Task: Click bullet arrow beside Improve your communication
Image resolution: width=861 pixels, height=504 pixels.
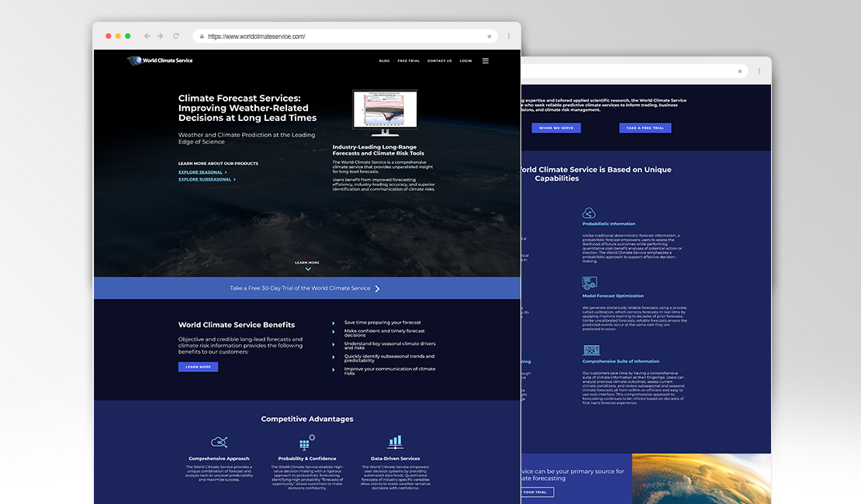Action: tap(334, 370)
